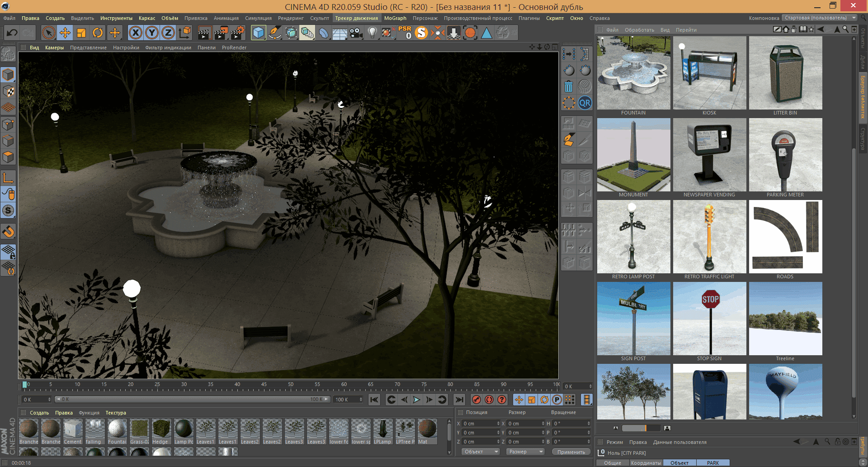
Task: Switch to Texture mode checkered icon
Action: (x=8, y=91)
